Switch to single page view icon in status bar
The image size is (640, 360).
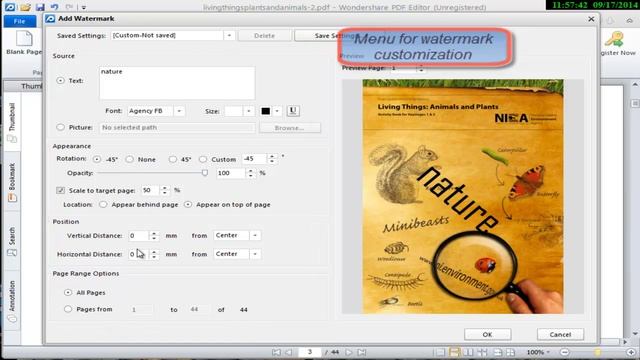[440, 352]
